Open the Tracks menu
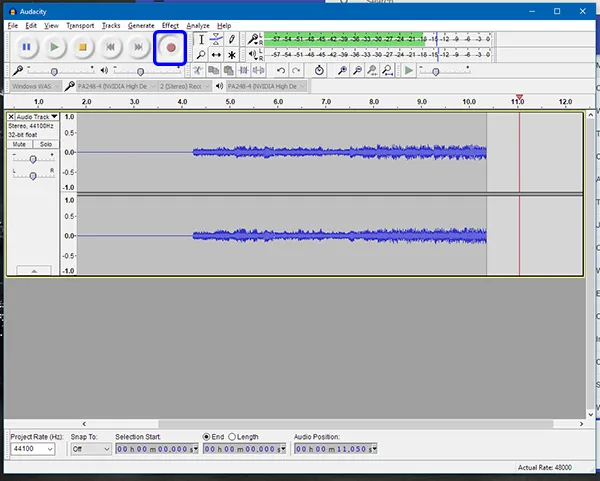 (111, 26)
